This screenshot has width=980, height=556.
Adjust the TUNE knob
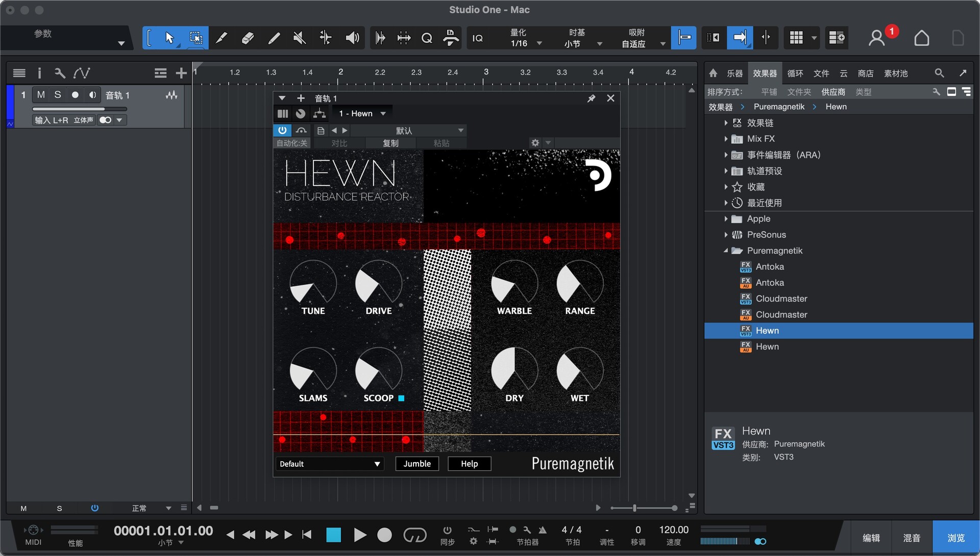pyautogui.click(x=313, y=284)
